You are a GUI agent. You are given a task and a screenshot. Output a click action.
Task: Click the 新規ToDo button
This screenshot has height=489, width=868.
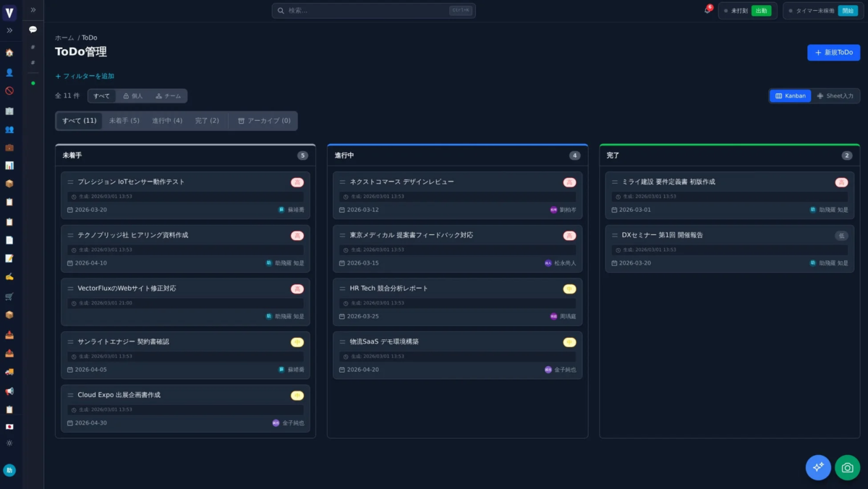(x=833, y=52)
